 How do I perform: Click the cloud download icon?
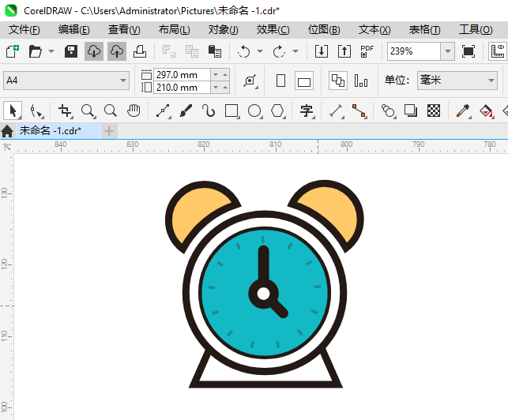[x=94, y=51]
